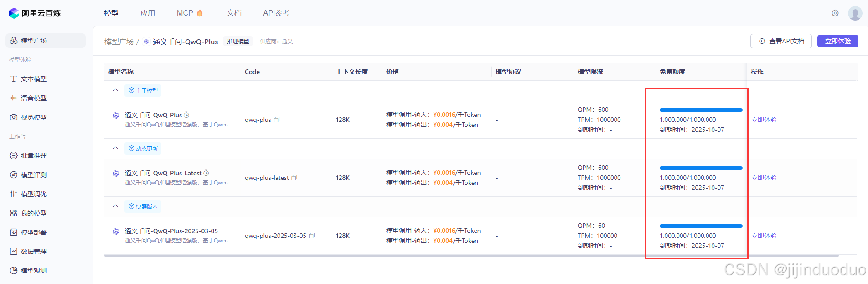The image size is (868, 284).
Task: Click the 模型调优 sliders icon
Action: coord(14,194)
